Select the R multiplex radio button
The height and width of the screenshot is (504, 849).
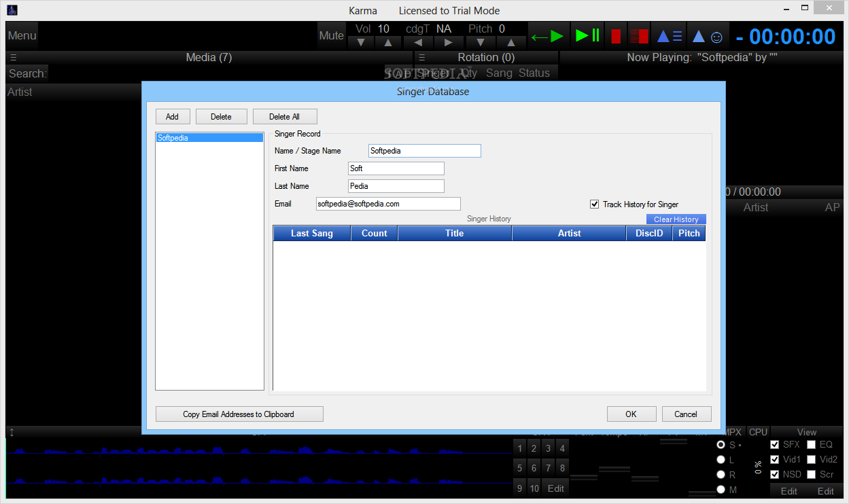coord(721,475)
